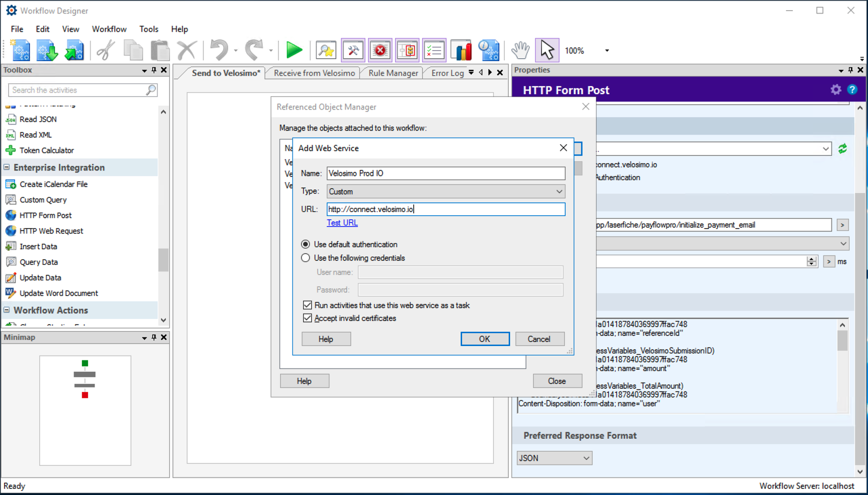Click the Name field with Velosimo Prod IO
868x495 pixels.
[x=446, y=173]
